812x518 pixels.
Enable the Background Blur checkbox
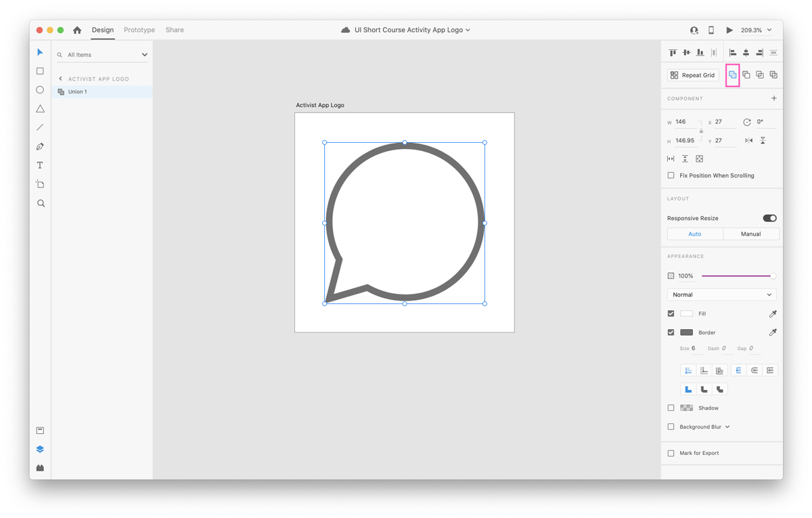click(671, 427)
